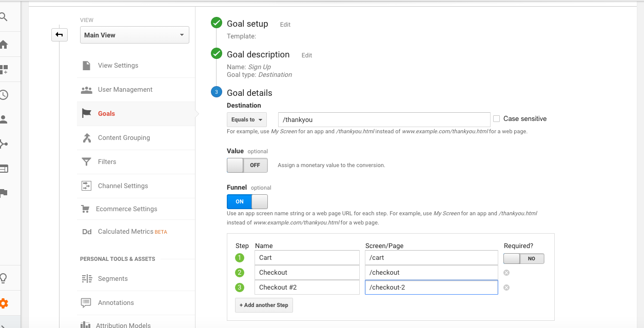Screen dimensions: 644x328
Task: Open Conversions flag icon in left rail
Action: tap(4, 193)
